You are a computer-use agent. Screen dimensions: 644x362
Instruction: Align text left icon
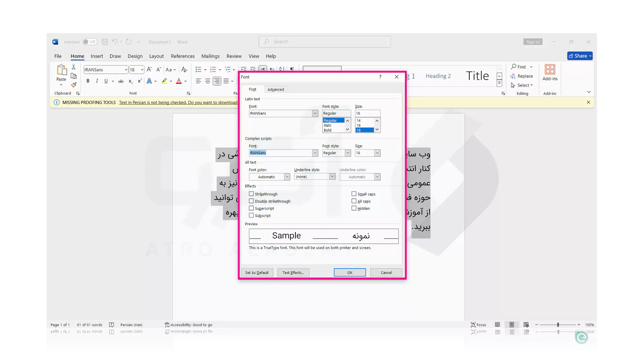199,81
